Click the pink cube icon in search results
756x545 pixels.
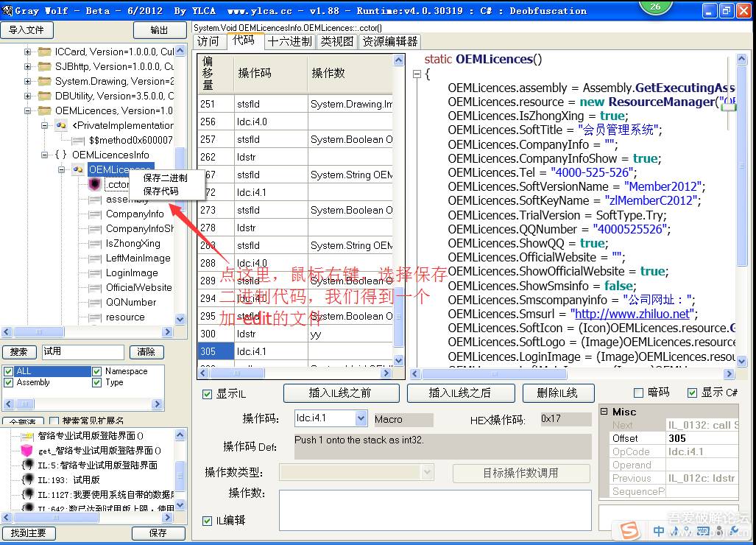pos(27,450)
